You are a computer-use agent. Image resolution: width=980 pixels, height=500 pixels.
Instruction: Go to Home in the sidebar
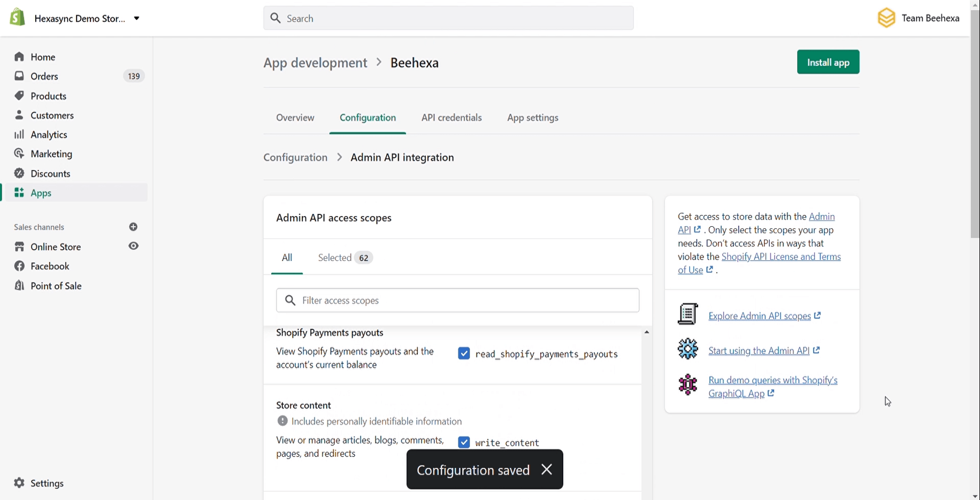43,57
